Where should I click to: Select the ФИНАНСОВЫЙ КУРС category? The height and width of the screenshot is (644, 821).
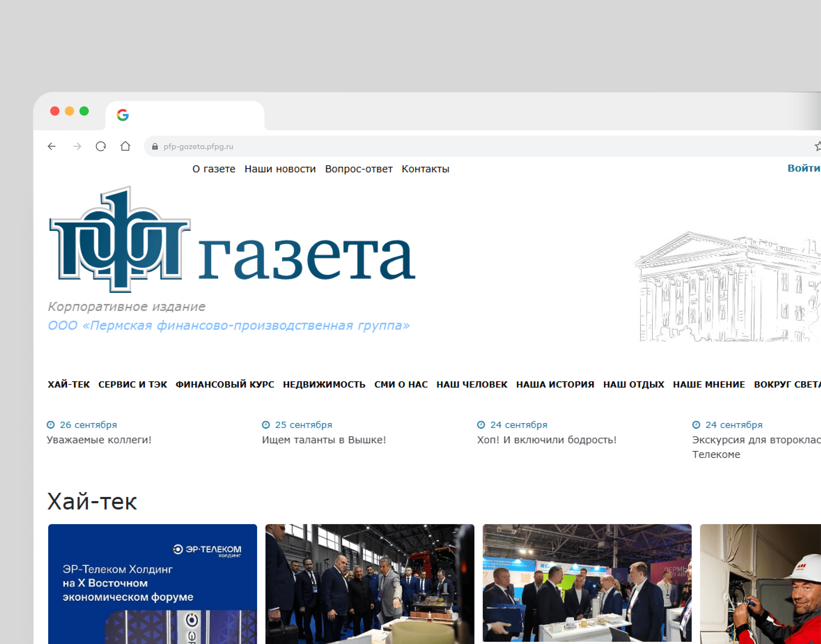pos(225,384)
